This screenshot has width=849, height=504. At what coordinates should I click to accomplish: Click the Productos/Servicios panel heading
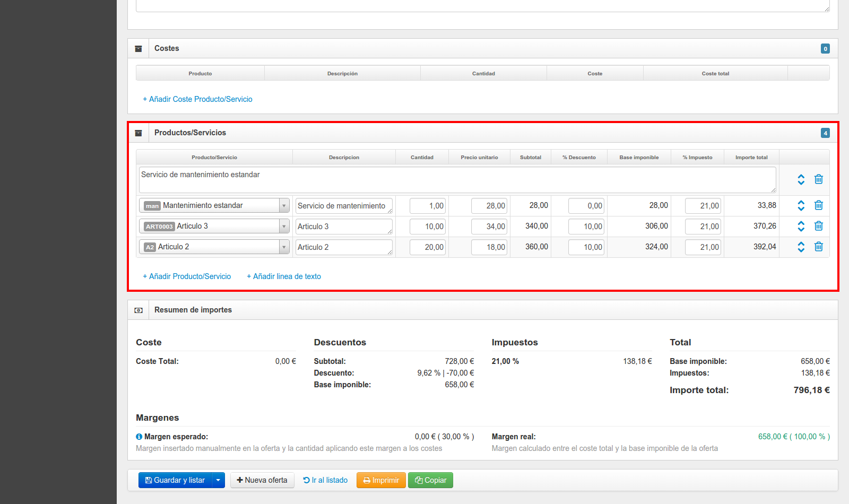point(190,133)
